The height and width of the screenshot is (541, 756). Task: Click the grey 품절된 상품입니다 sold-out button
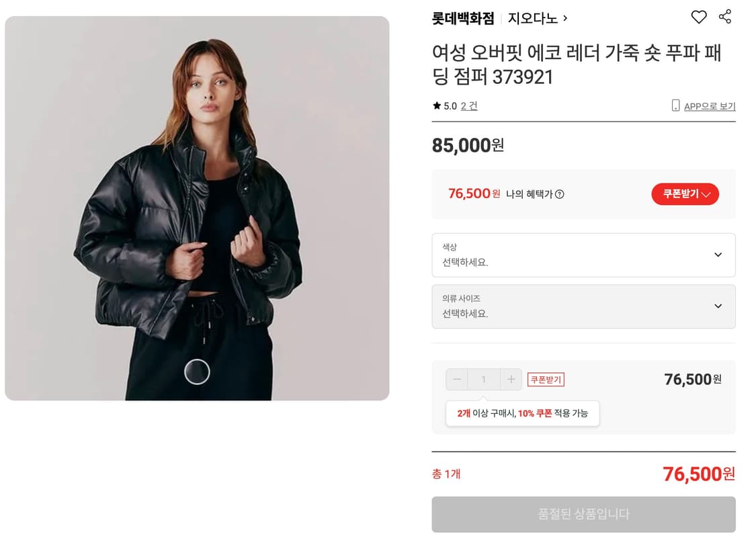coord(583,513)
